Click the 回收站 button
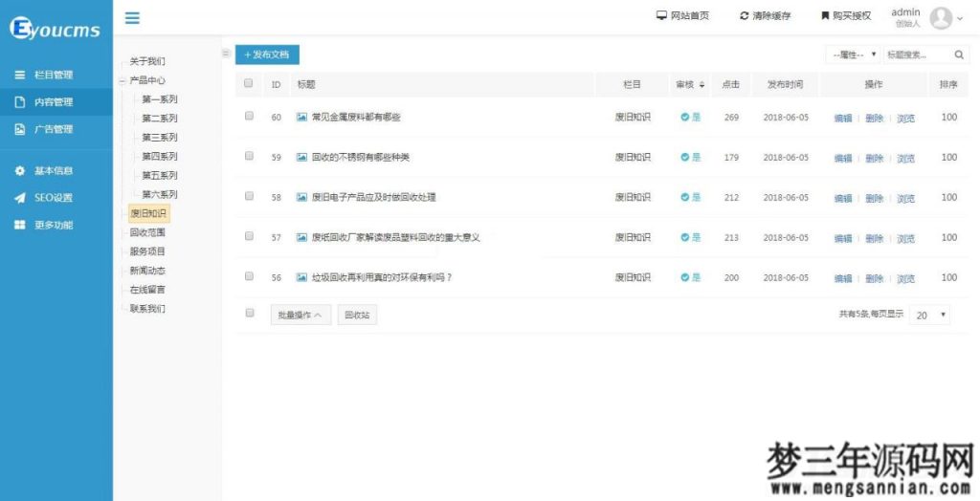 (358, 316)
